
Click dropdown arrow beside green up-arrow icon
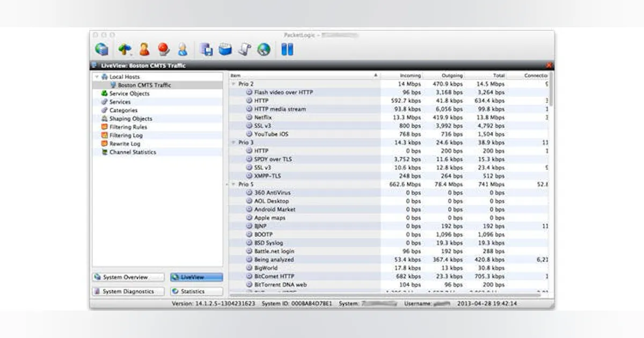pyautogui.click(x=131, y=54)
